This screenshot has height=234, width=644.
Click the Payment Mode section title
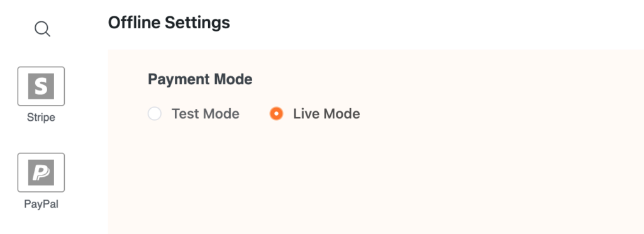[200, 79]
